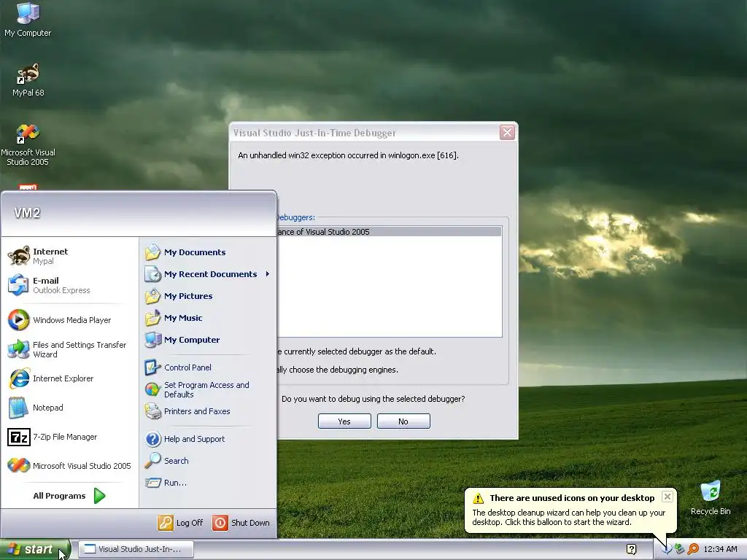Image resolution: width=747 pixels, height=560 pixels.
Task: Click the VM2 user name header
Action: point(27,213)
